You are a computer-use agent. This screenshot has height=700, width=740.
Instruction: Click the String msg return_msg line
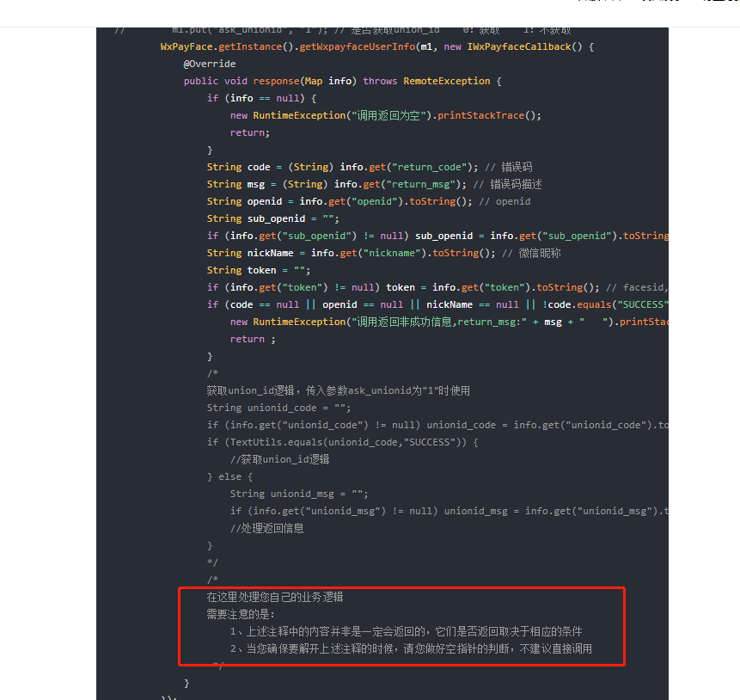(x=374, y=184)
